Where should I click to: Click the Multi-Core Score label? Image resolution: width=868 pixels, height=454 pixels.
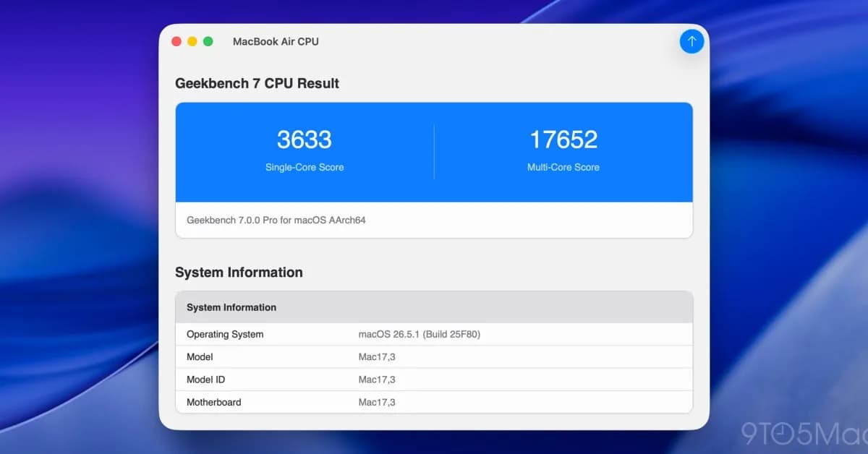[x=563, y=167]
